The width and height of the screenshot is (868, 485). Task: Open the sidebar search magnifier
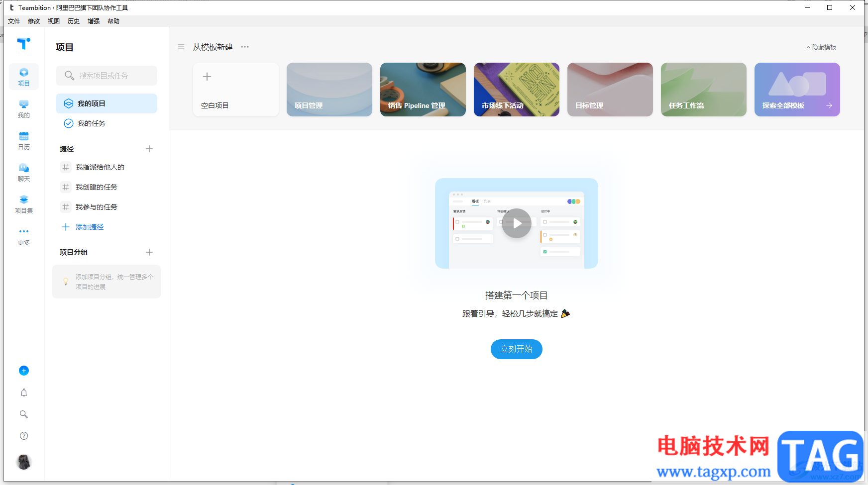pyautogui.click(x=24, y=414)
